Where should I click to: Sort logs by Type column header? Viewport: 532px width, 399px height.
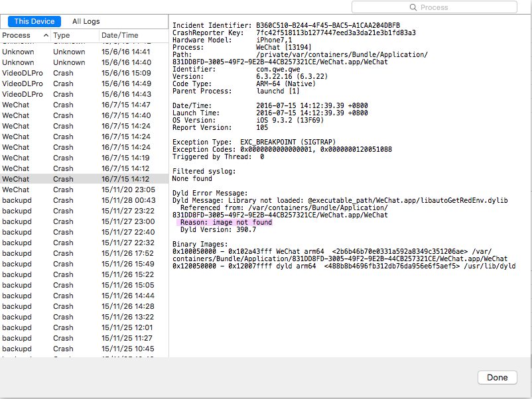tap(62, 35)
